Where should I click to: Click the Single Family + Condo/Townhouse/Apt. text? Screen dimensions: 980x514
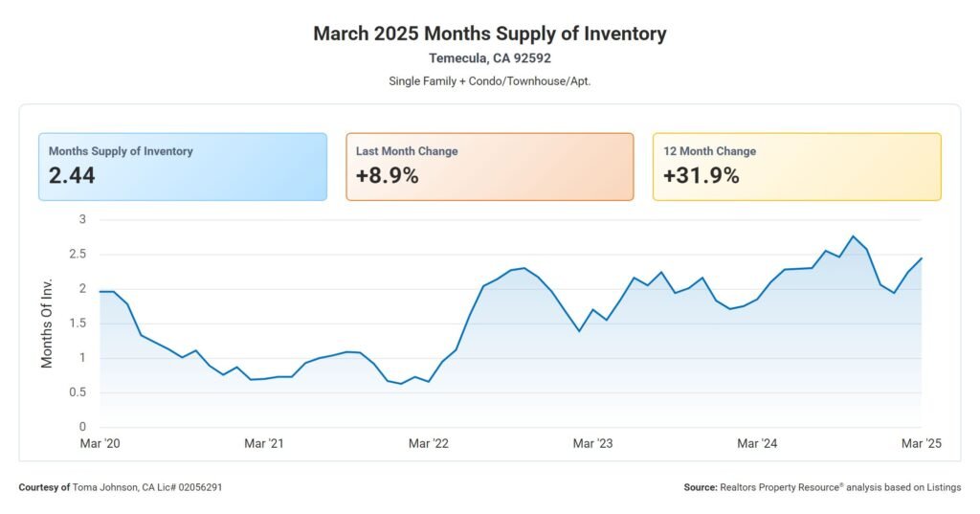489,80
